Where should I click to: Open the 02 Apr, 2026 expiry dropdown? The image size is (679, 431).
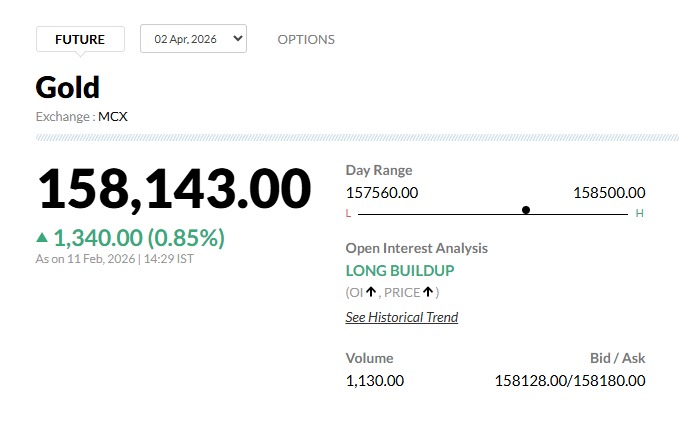pyautogui.click(x=193, y=39)
